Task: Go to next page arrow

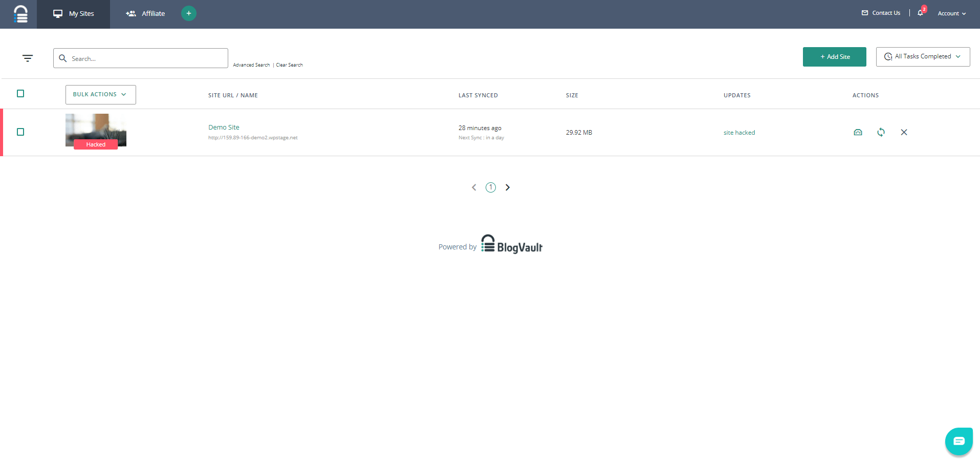Action: click(x=508, y=187)
